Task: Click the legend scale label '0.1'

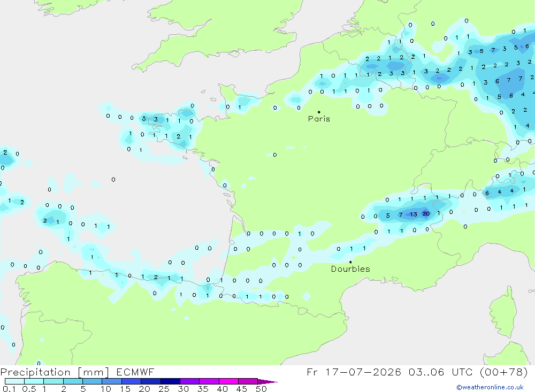Action: tap(9, 389)
